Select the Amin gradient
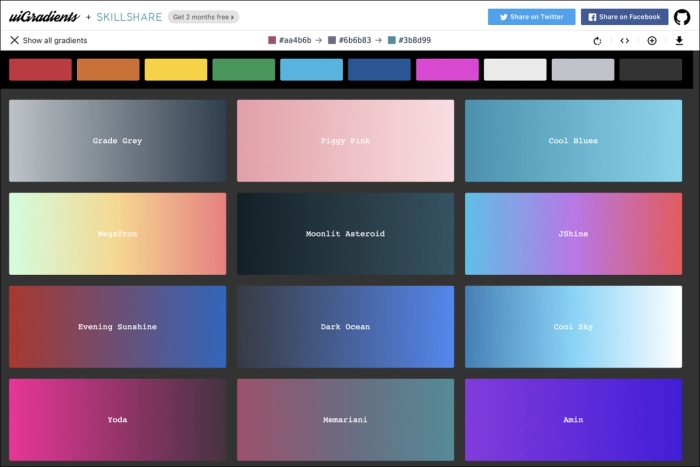Image resolution: width=700 pixels, height=467 pixels. [x=573, y=420]
